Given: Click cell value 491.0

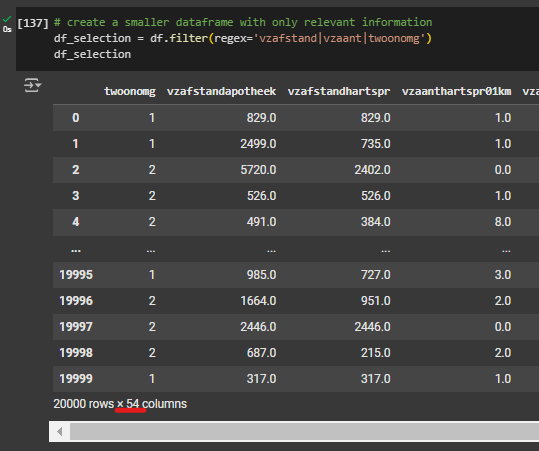Looking at the screenshot, I should tap(262, 222).
